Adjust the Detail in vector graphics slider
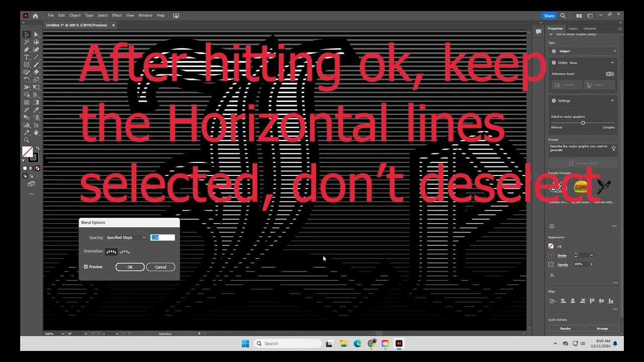 click(583, 123)
